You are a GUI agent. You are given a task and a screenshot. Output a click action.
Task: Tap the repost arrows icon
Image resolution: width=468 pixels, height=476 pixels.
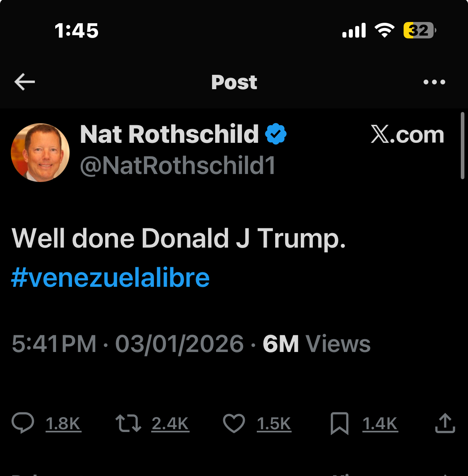pyautogui.click(x=128, y=423)
